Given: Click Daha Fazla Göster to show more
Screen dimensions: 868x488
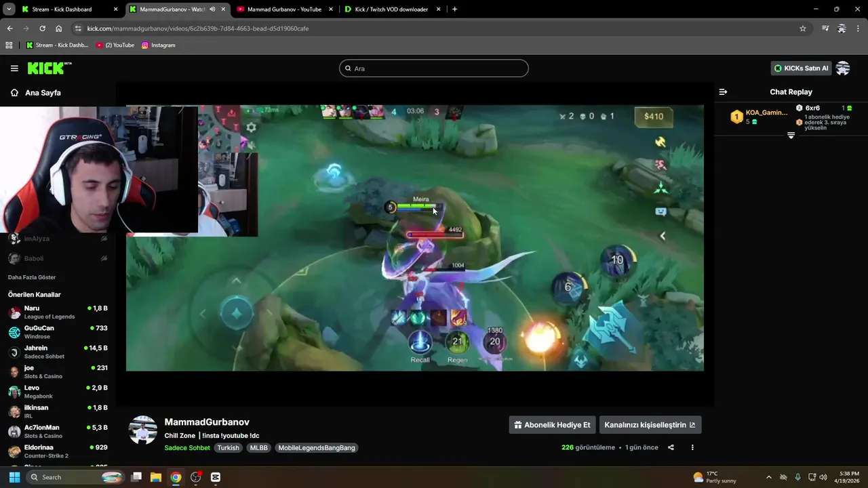Looking at the screenshot, I should click(x=32, y=277).
